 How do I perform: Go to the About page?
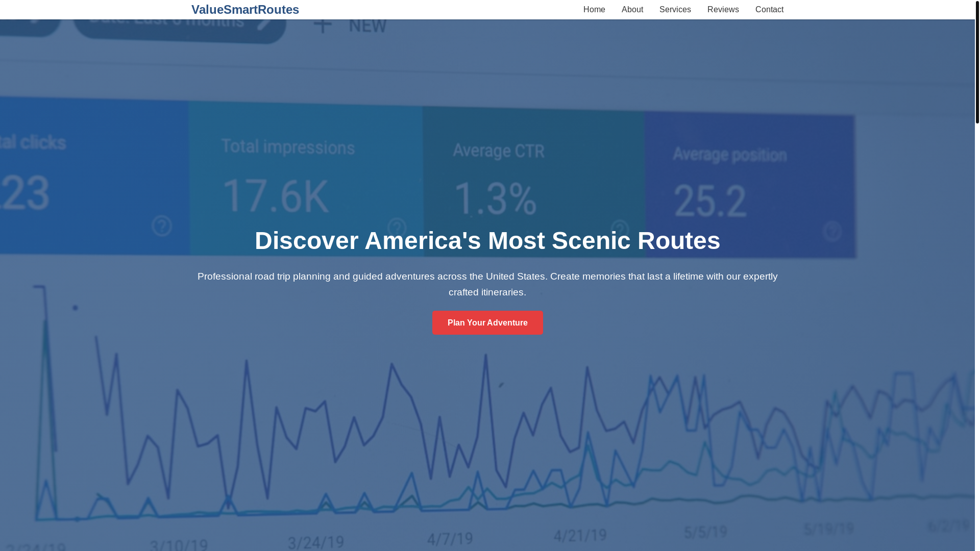pyautogui.click(x=632, y=10)
